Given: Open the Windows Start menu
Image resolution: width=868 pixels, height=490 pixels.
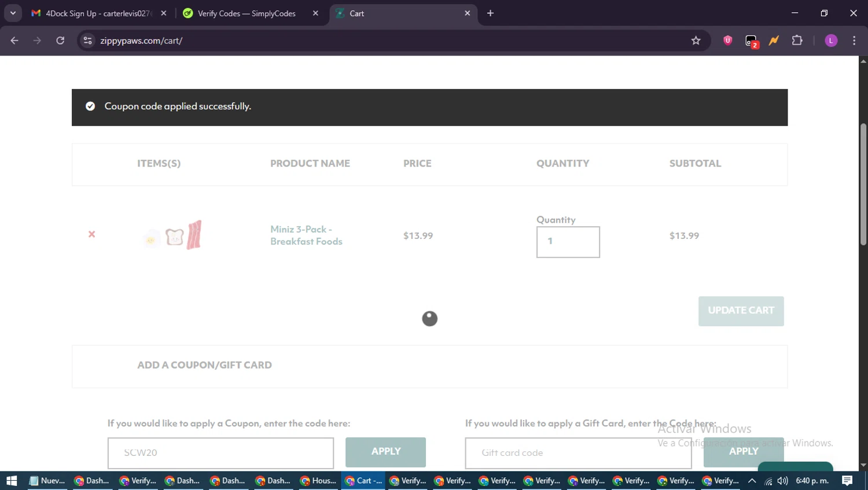Looking at the screenshot, I should pyautogui.click(x=12, y=481).
